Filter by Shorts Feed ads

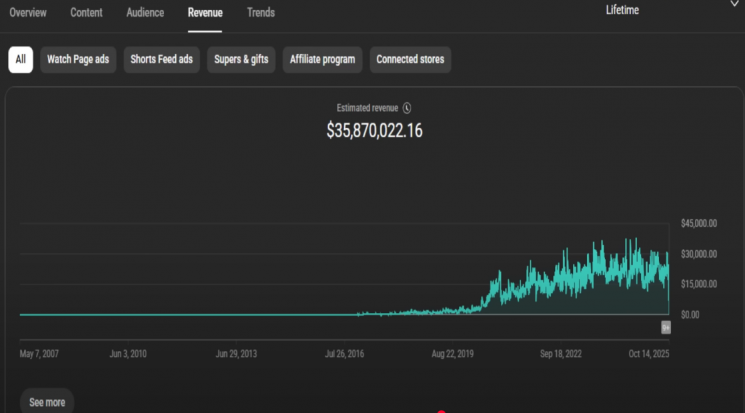click(x=161, y=60)
